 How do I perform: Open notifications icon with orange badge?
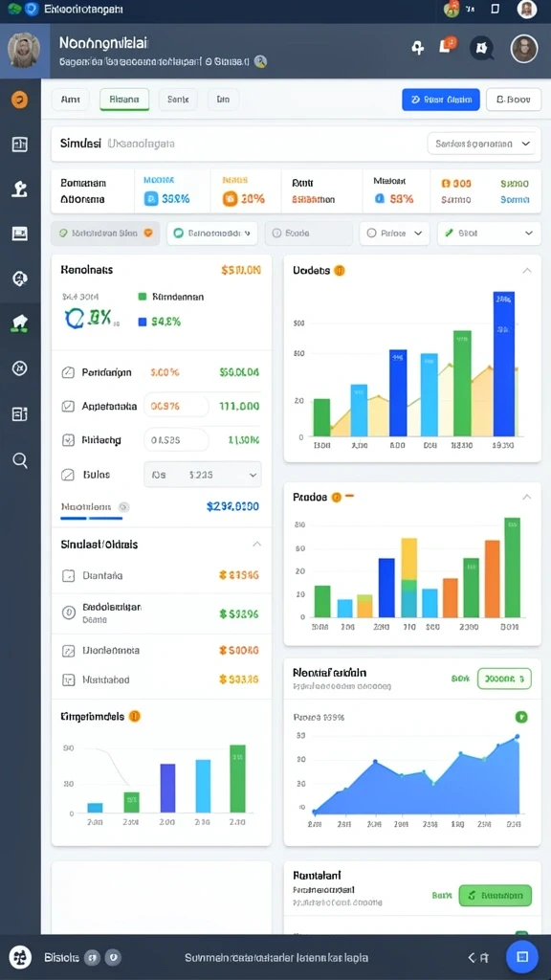(x=448, y=46)
